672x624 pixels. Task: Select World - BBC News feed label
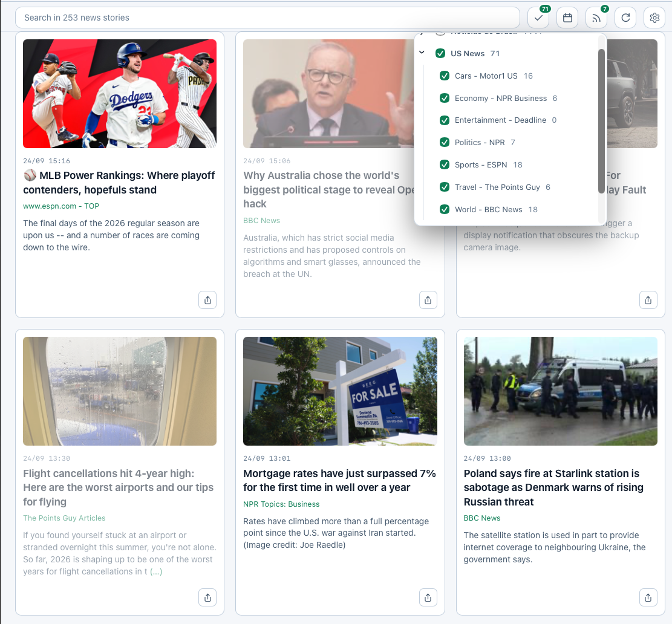[x=489, y=209]
